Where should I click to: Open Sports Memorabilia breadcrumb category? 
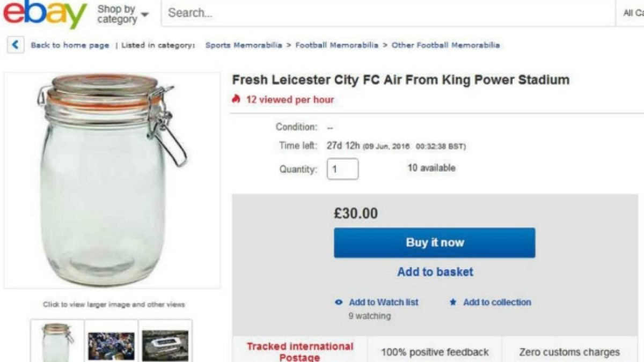[x=244, y=46]
